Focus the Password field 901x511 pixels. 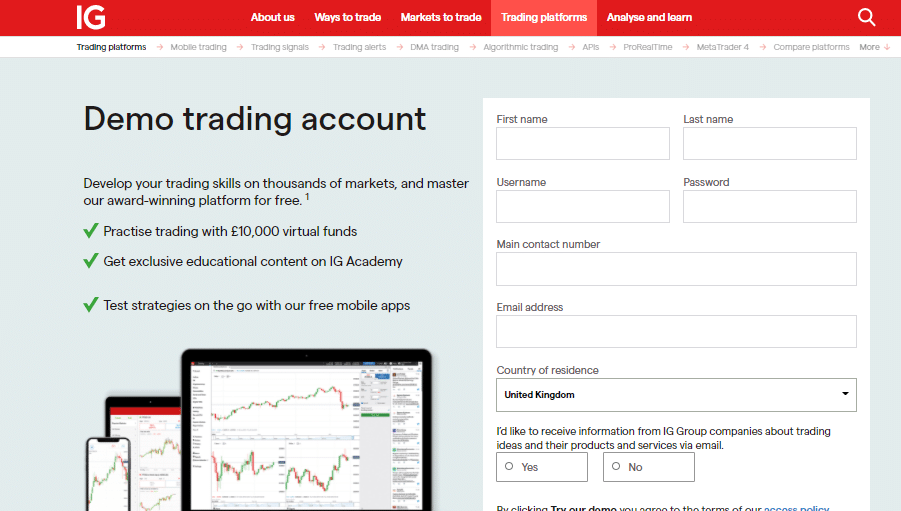tap(769, 206)
